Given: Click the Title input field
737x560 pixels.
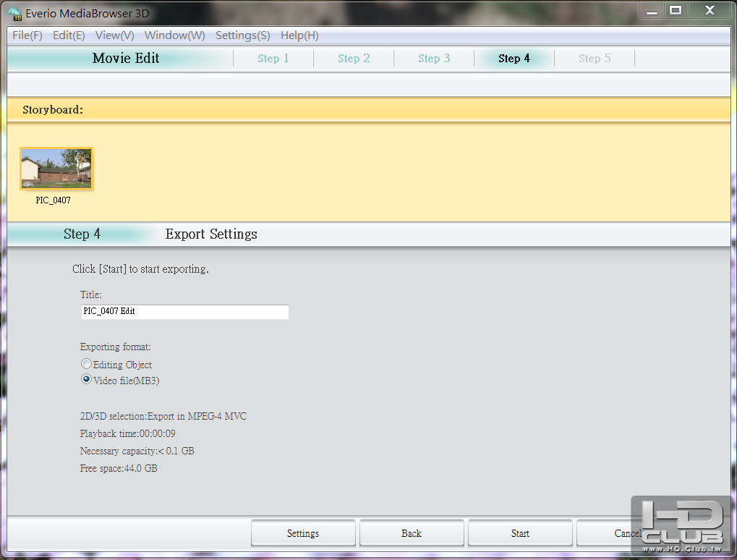Looking at the screenshot, I should pyautogui.click(x=184, y=312).
